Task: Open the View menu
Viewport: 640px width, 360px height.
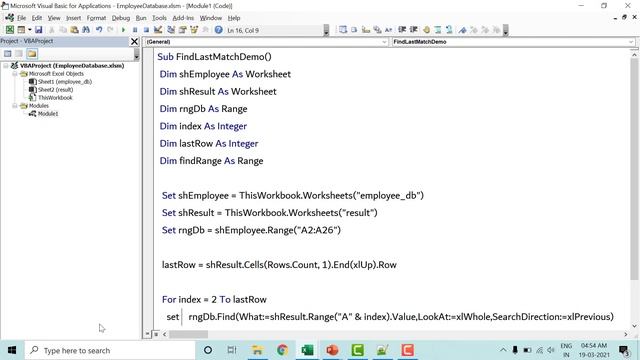Action: (54, 18)
